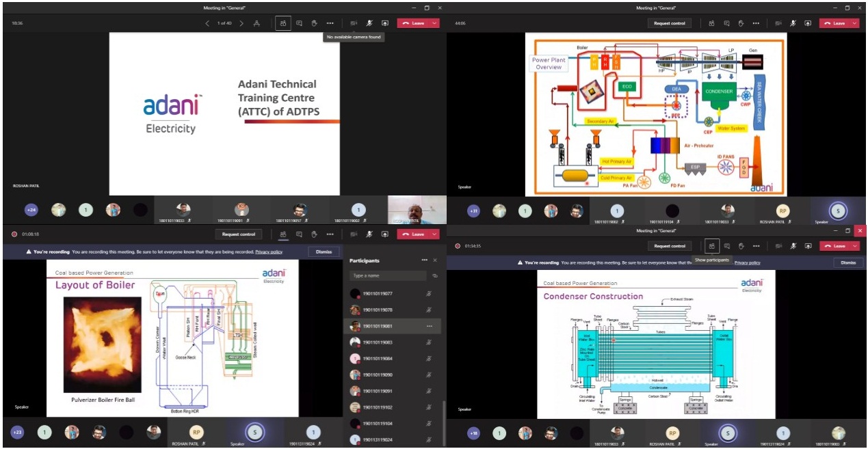Open more actions menu in 44:06 meeting
Screen dimensions: 868x449
pos(756,23)
